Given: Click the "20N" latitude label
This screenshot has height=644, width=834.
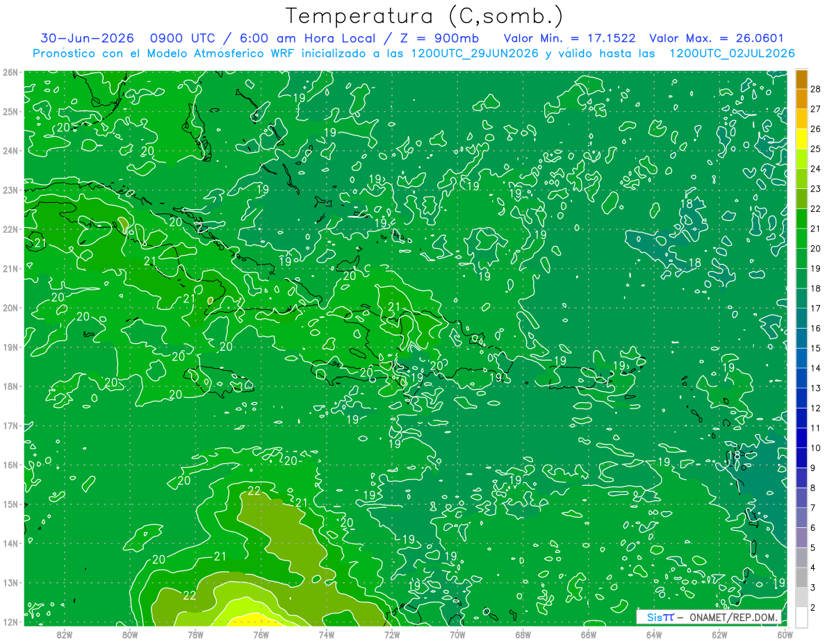Looking at the screenshot, I should 10,308.
